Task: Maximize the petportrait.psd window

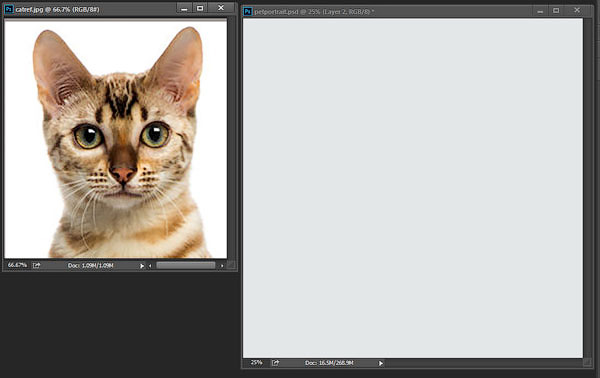Action: (x=556, y=11)
